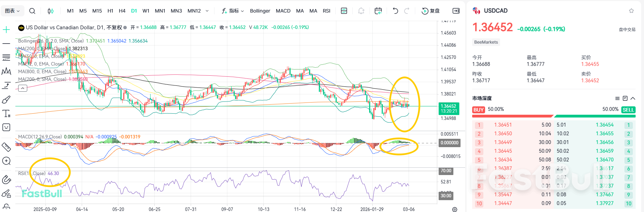Open the 图表 dropdown menu
The image size is (644, 212).
tap(13, 11)
